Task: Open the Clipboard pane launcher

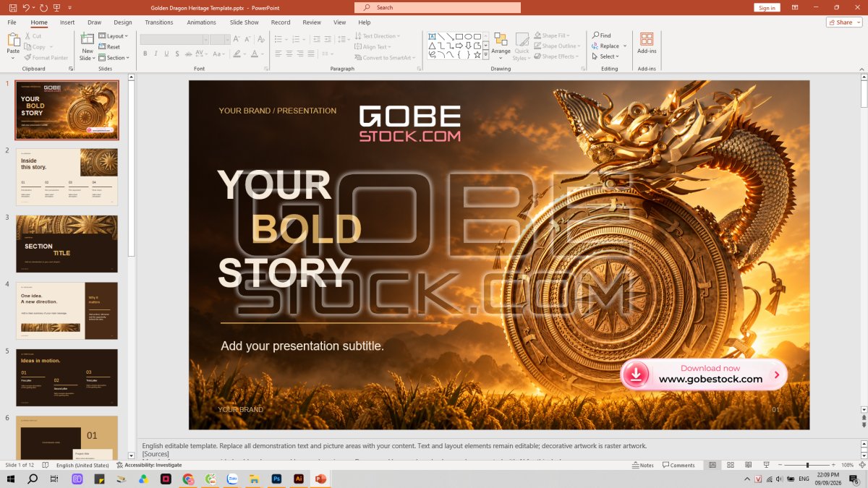Action: (71, 69)
